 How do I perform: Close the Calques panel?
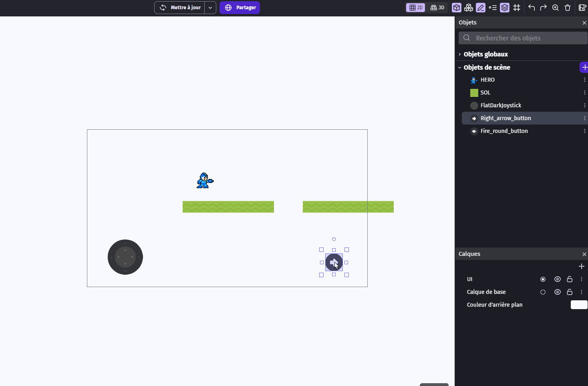tap(584, 254)
